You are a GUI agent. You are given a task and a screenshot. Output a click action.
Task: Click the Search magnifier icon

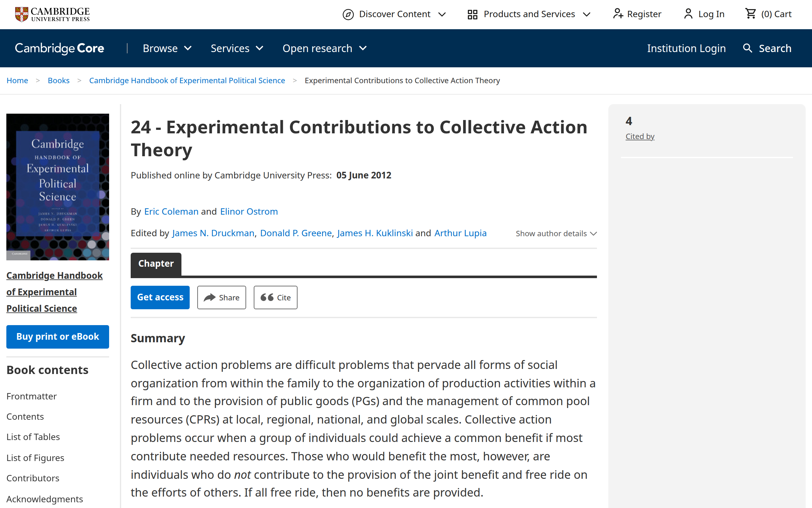748,48
